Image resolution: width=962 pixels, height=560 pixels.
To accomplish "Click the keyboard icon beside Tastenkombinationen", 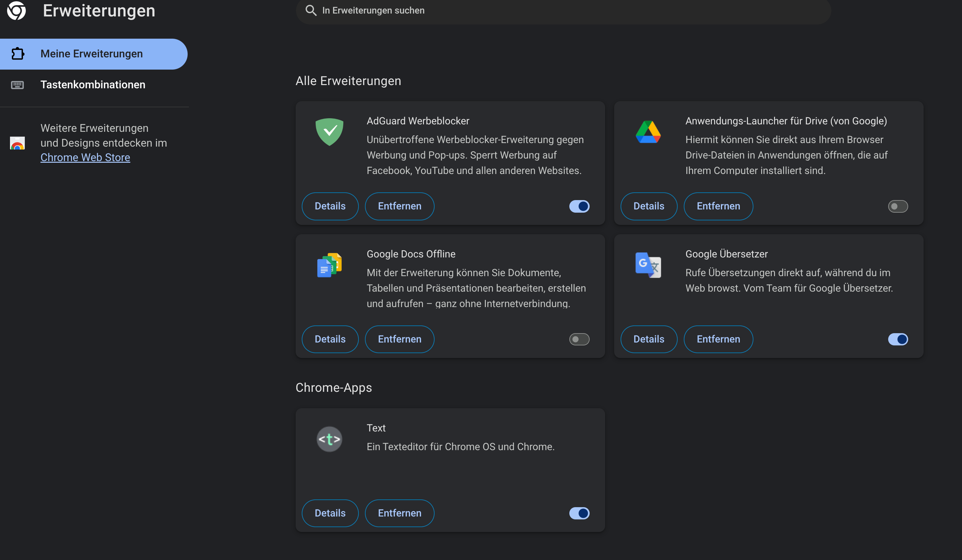I will coord(17,85).
